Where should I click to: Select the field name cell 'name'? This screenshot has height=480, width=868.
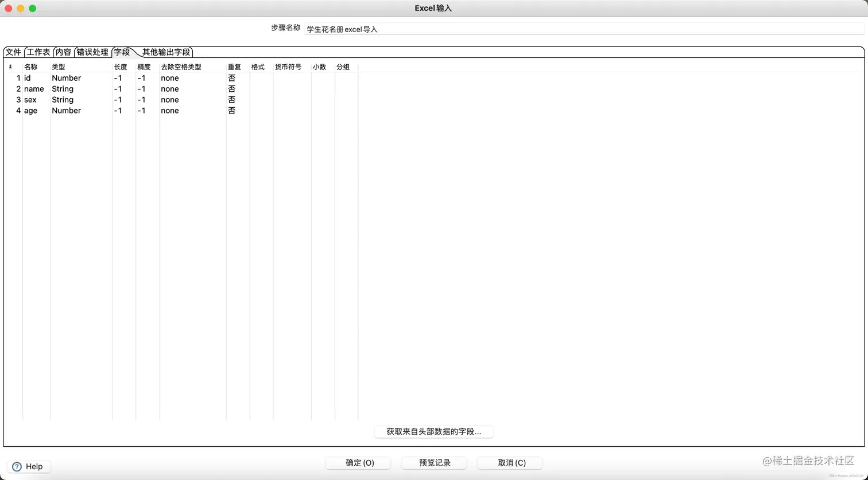[36, 89]
